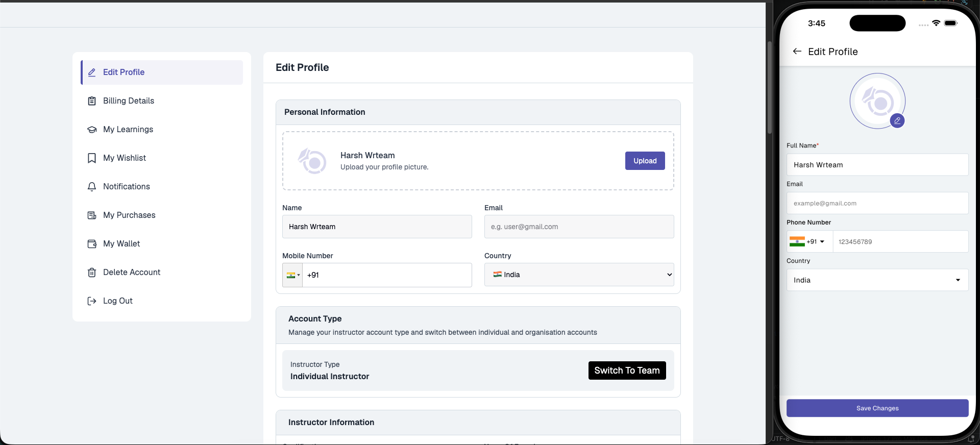980x445 pixels.
Task: Click the web Email input field
Action: pos(579,227)
